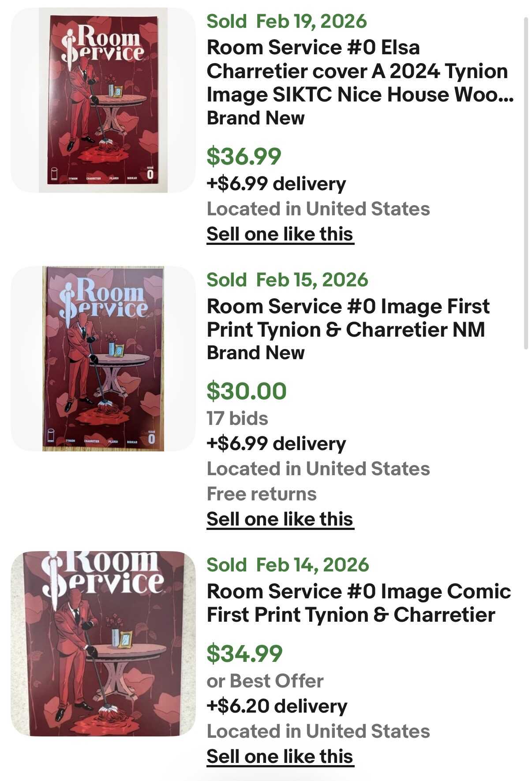Open listing title mentioning SIKTC Nice House
The height and width of the screenshot is (781, 532).
point(360,71)
